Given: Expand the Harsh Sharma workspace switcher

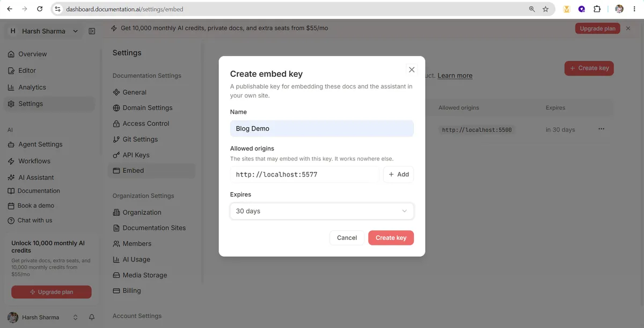Looking at the screenshot, I should tap(44, 31).
